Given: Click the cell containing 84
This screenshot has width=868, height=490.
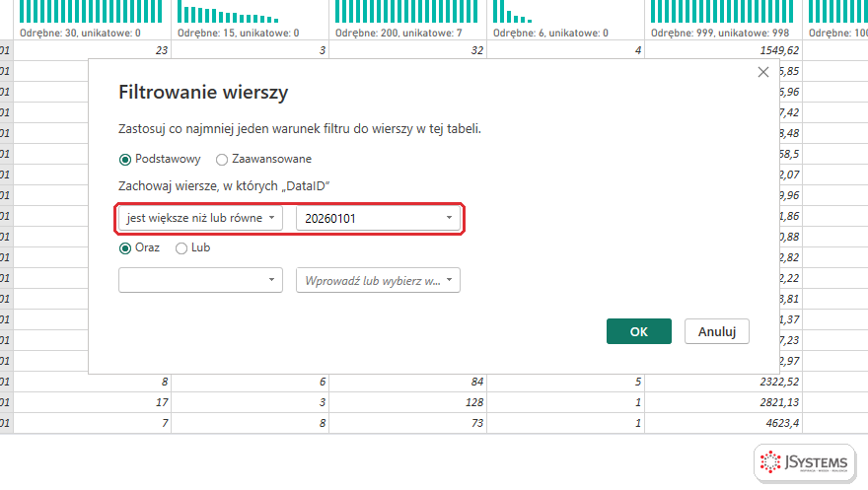Looking at the screenshot, I should (x=408, y=382).
